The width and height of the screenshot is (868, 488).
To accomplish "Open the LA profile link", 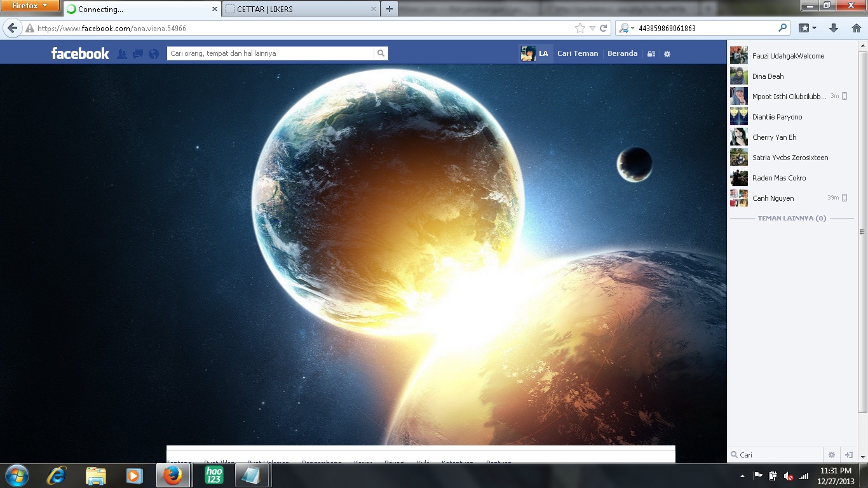I will click(534, 53).
